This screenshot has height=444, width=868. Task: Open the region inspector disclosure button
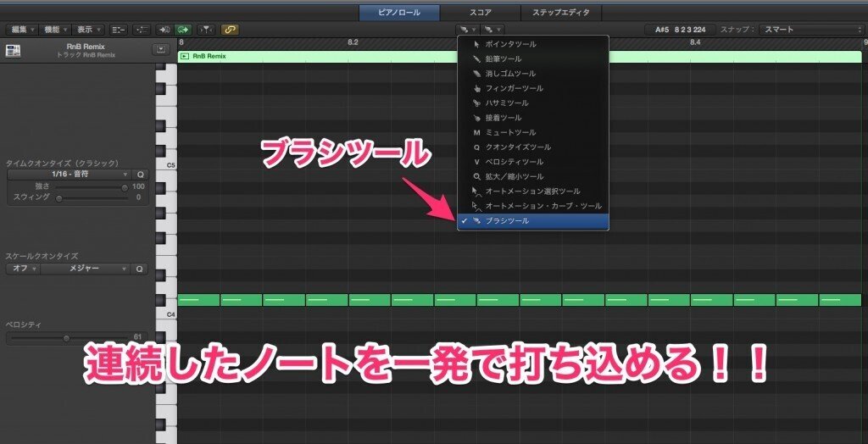[160, 49]
